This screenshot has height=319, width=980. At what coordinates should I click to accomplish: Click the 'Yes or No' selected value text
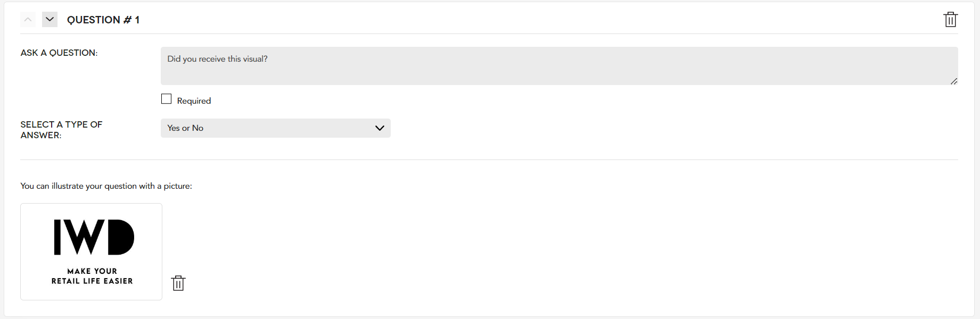click(x=185, y=128)
